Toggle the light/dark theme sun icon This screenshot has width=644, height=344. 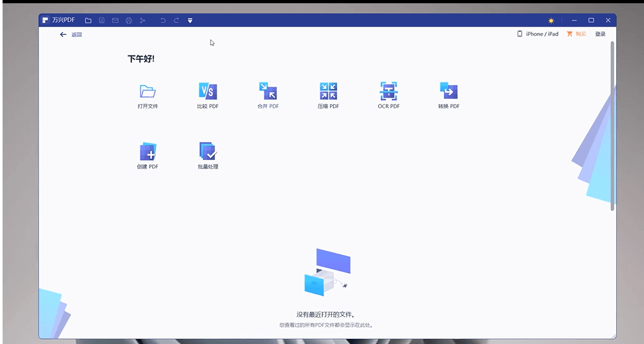[x=551, y=21]
